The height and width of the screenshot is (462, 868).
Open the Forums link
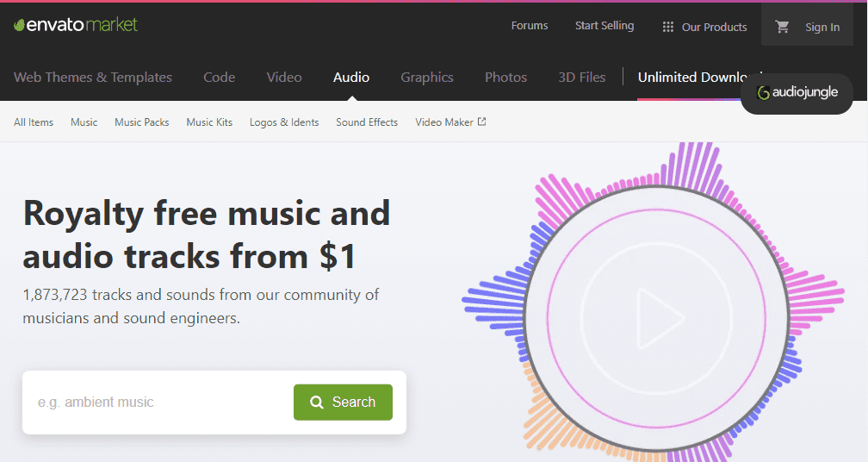point(530,26)
